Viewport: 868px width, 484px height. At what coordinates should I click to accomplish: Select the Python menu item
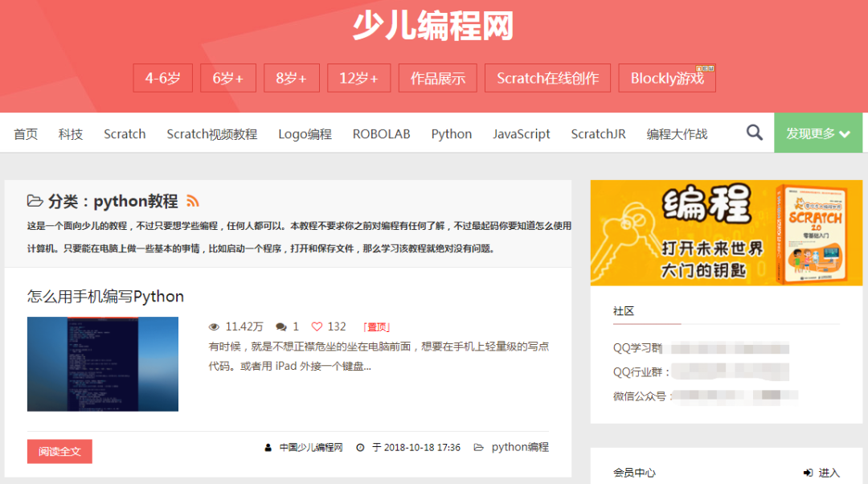(452, 134)
